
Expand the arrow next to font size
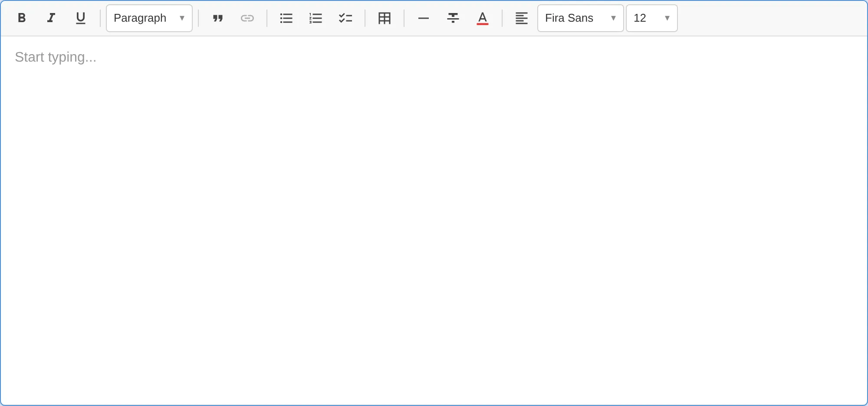click(667, 18)
